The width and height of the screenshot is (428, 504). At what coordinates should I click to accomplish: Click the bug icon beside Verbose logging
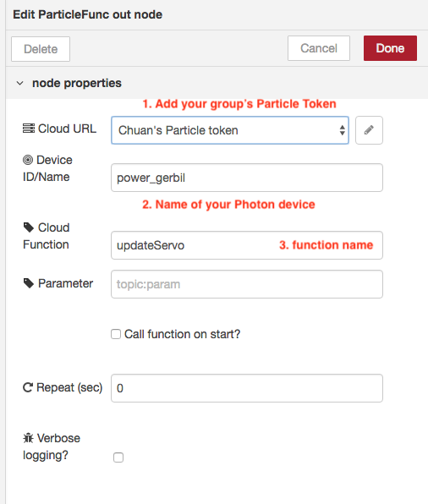[x=28, y=438]
